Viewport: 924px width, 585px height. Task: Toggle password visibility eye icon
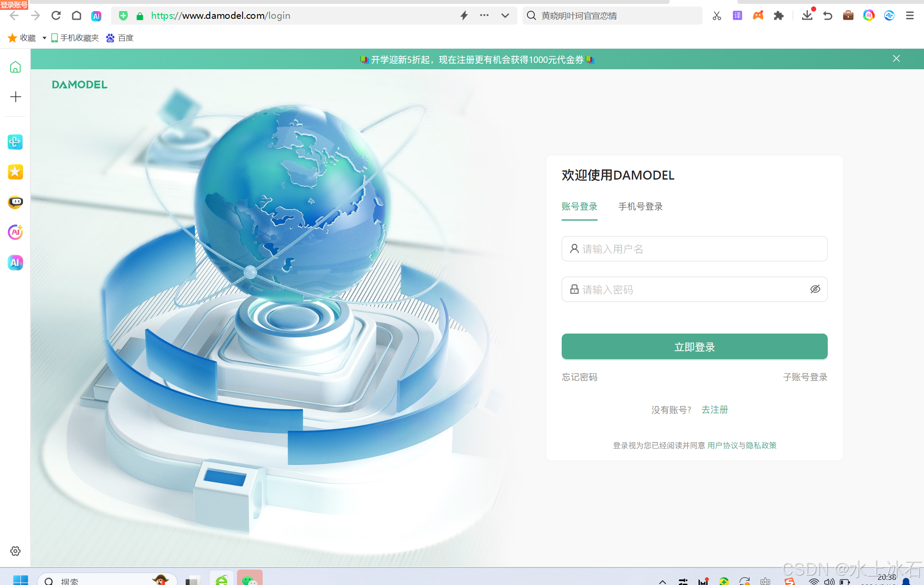815,290
